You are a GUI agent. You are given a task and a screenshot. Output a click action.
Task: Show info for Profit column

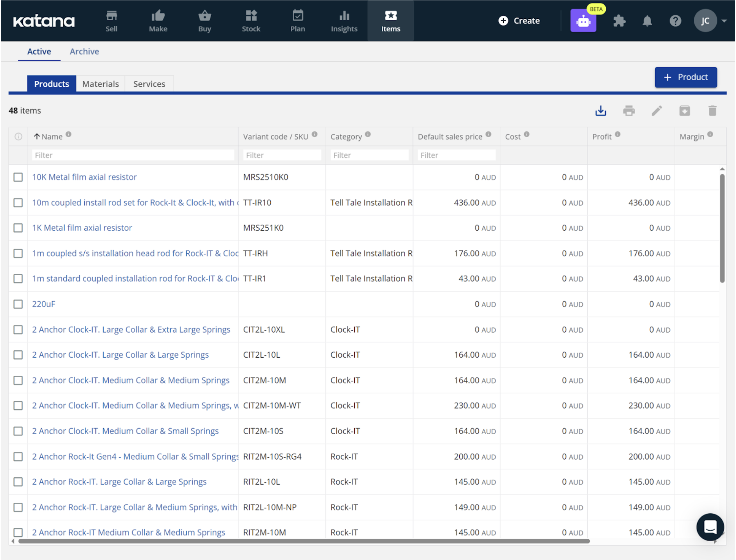click(x=618, y=134)
